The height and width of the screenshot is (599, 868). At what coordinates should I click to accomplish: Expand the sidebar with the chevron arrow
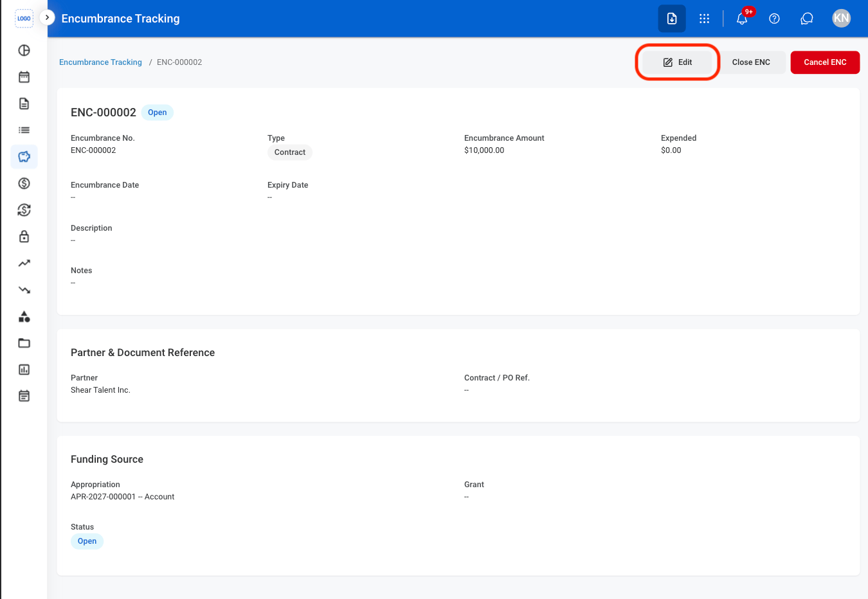[x=47, y=17]
